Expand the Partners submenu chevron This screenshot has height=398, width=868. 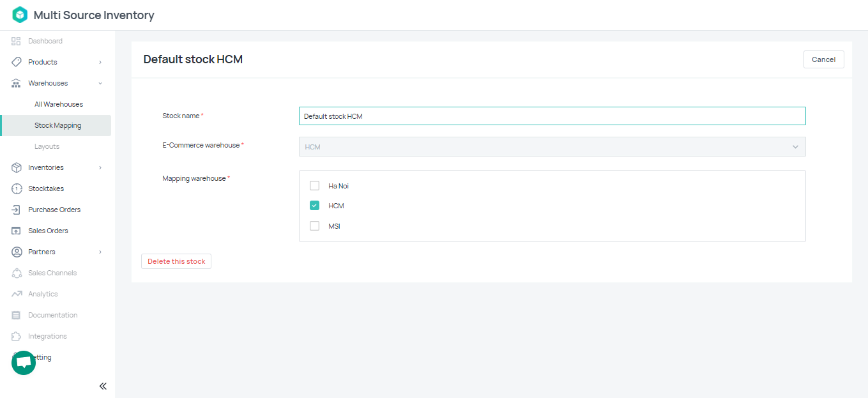pos(100,252)
